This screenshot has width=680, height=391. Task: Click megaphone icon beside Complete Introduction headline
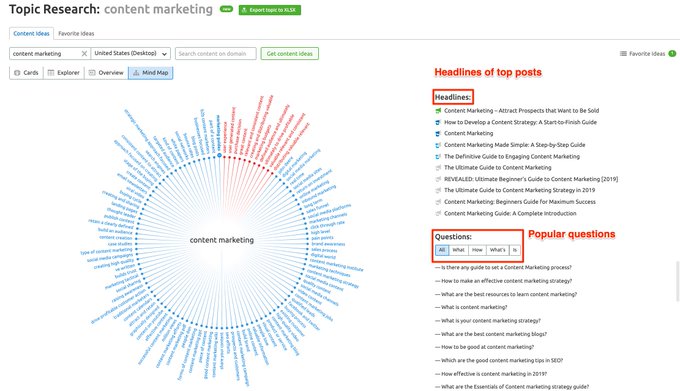(x=438, y=213)
